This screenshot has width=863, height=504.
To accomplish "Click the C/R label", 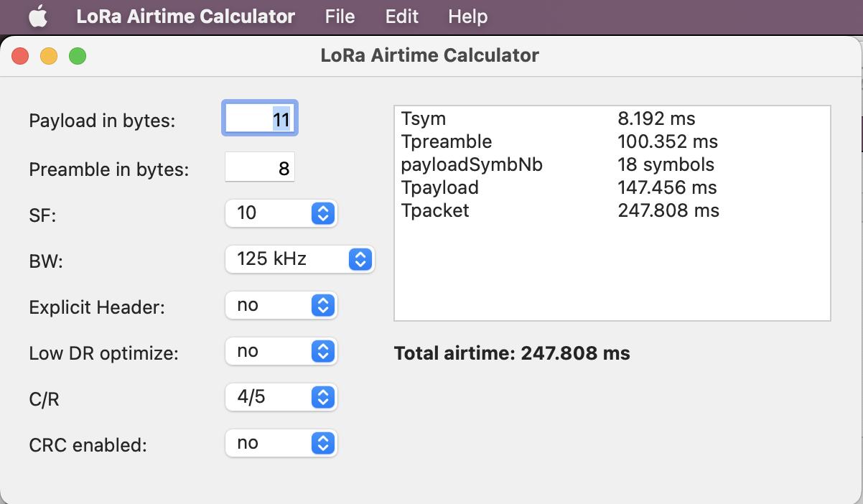I will point(44,400).
